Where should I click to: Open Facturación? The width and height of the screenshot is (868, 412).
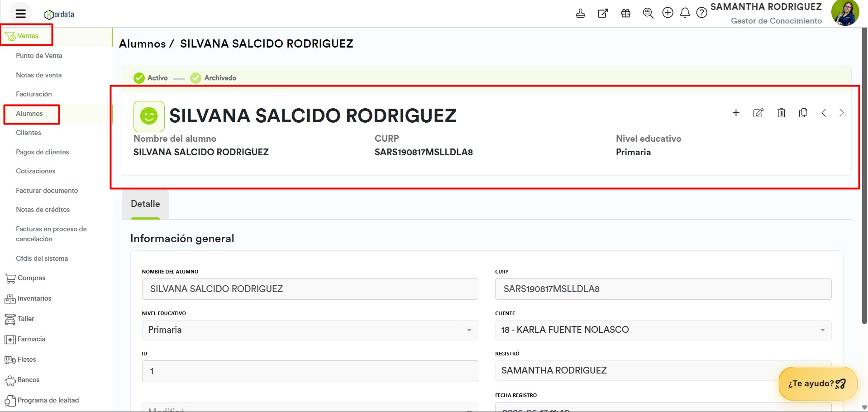(34, 94)
